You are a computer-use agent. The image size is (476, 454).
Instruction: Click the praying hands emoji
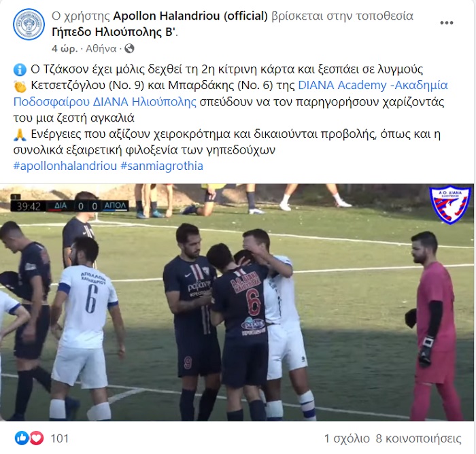pos(20,135)
